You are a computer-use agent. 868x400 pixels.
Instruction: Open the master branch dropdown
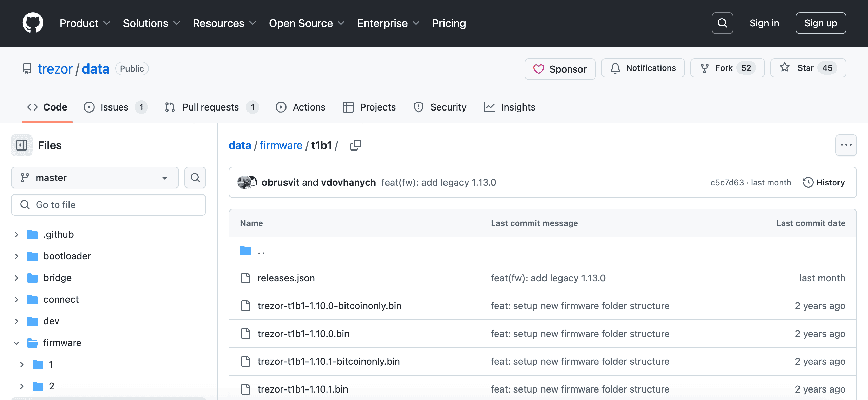click(x=95, y=178)
